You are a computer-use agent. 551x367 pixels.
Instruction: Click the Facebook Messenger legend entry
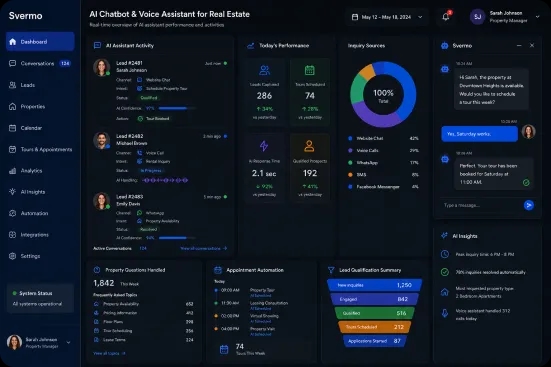tap(383, 187)
